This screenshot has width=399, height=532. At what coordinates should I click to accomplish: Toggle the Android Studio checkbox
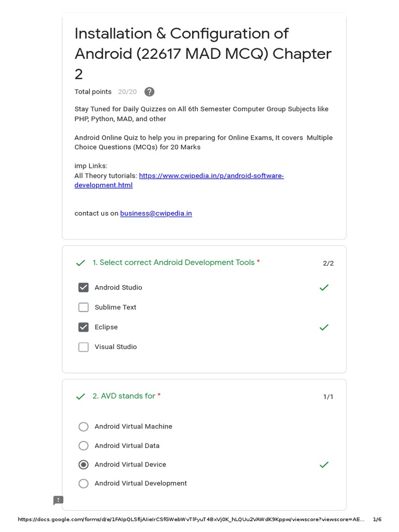(84, 288)
